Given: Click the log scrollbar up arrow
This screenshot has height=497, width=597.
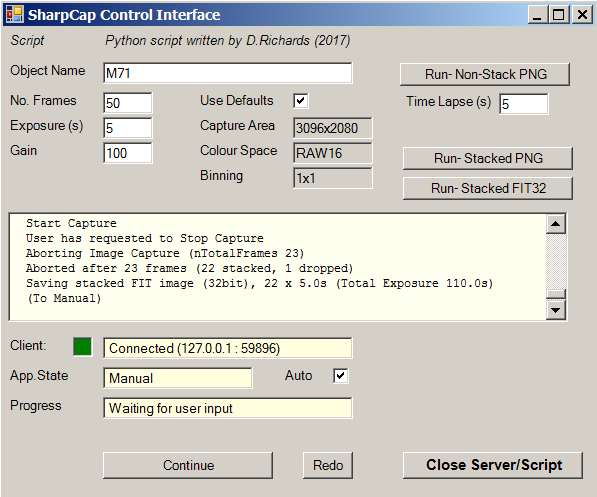Looking at the screenshot, I should [x=555, y=224].
